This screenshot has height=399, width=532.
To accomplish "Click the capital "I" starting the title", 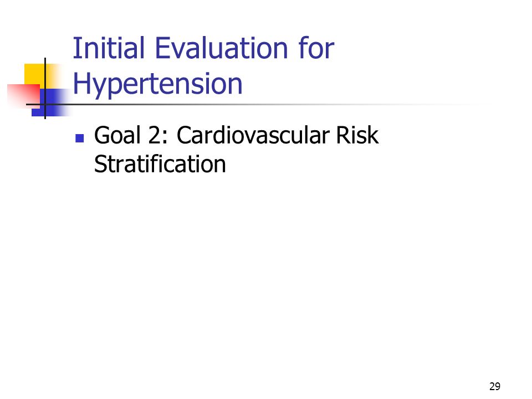I will tap(76, 48).
